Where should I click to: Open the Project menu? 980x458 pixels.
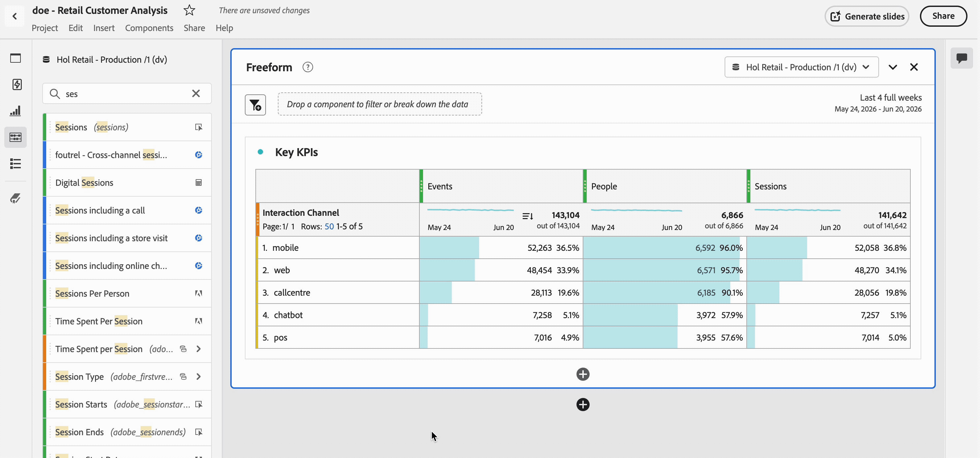(x=45, y=28)
